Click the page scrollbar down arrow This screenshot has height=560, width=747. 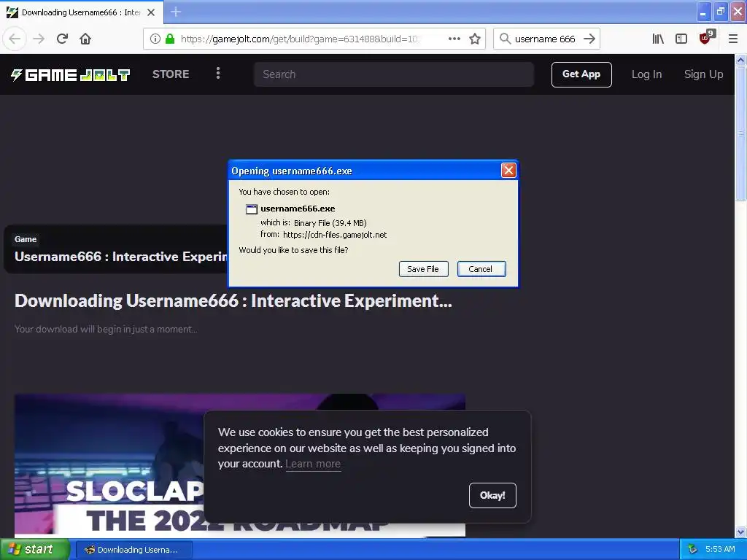[x=740, y=532]
